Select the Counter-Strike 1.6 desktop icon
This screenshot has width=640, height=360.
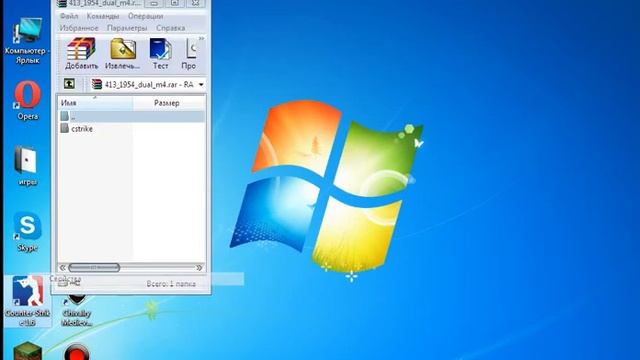[27, 301]
